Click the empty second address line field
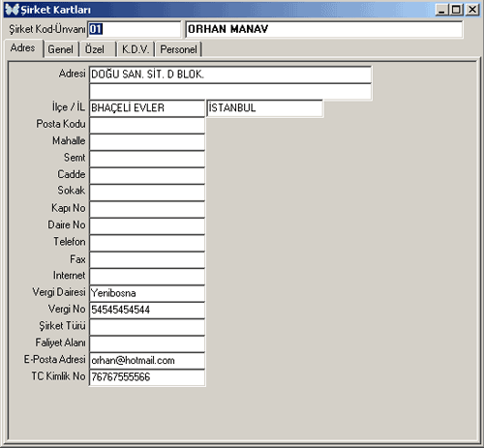 [x=230, y=92]
